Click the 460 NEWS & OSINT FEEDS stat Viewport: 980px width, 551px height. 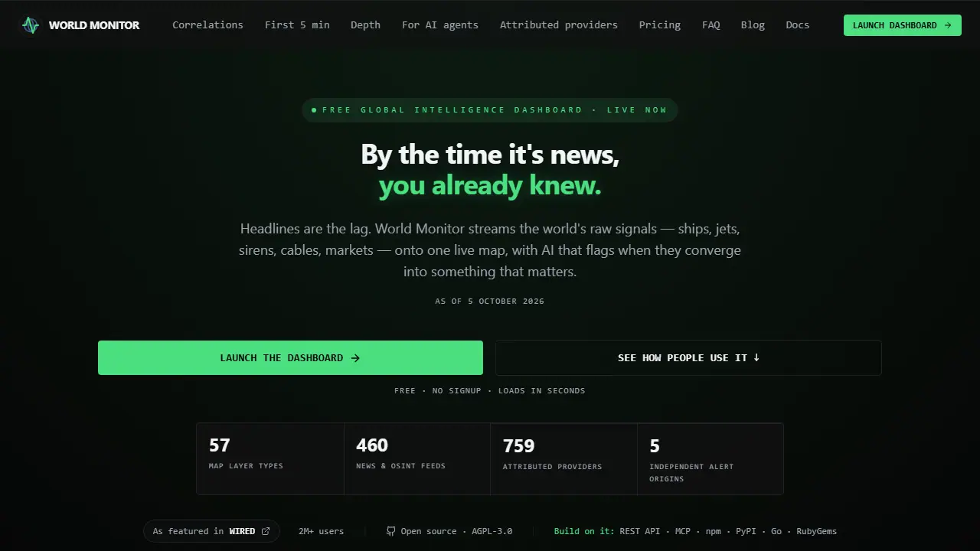coord(417,458)
